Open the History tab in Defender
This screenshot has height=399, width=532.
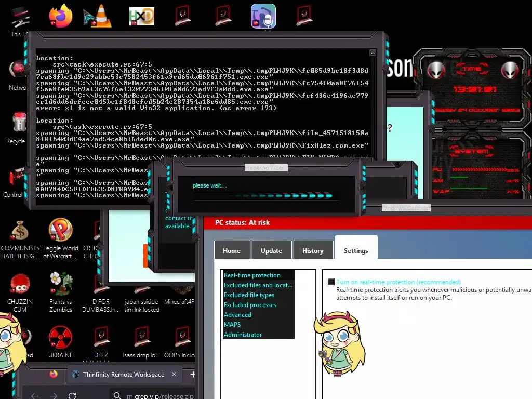313,251
